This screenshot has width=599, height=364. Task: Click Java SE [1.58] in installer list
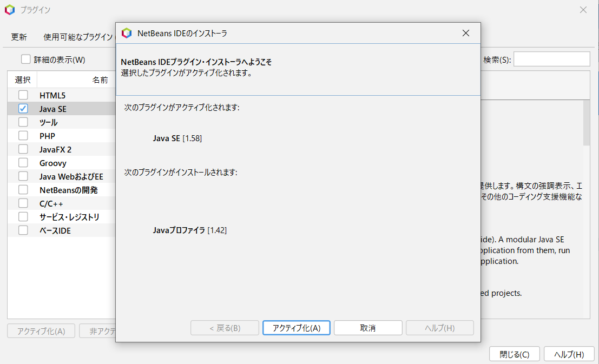177,138
